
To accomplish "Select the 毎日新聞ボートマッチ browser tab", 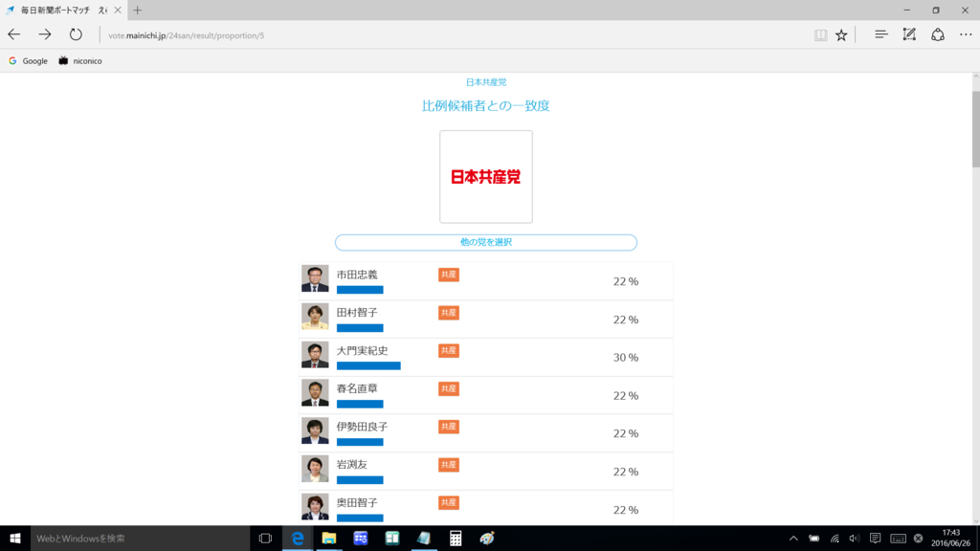I will (62, 10).
